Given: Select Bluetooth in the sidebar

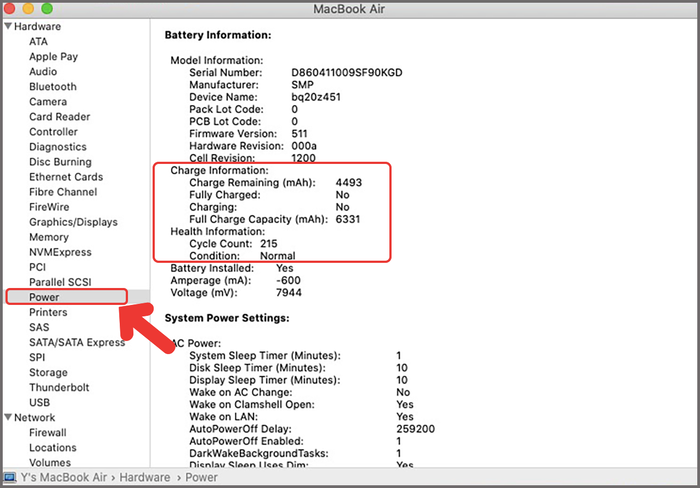Looking at the screenshot, I should coord(53,87).
